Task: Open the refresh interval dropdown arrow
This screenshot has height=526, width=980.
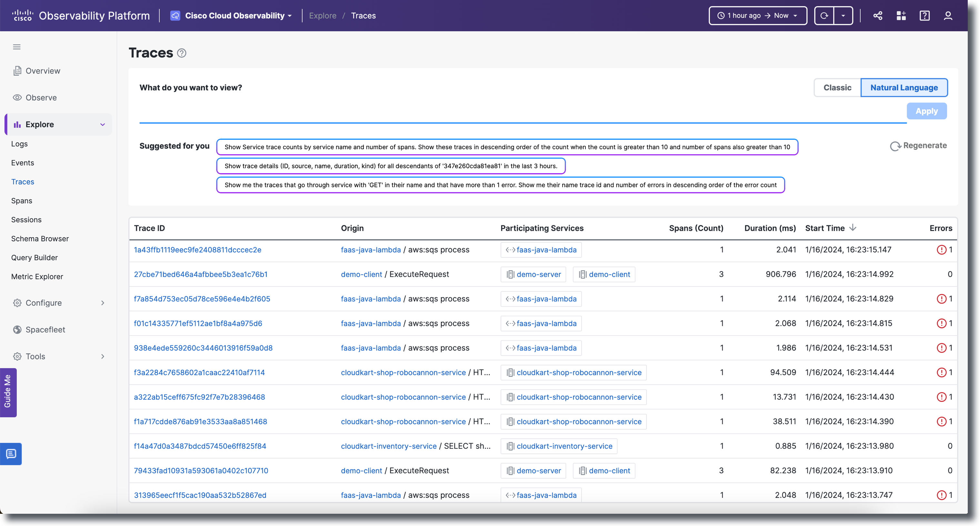Action: click(x=843, y=15)
